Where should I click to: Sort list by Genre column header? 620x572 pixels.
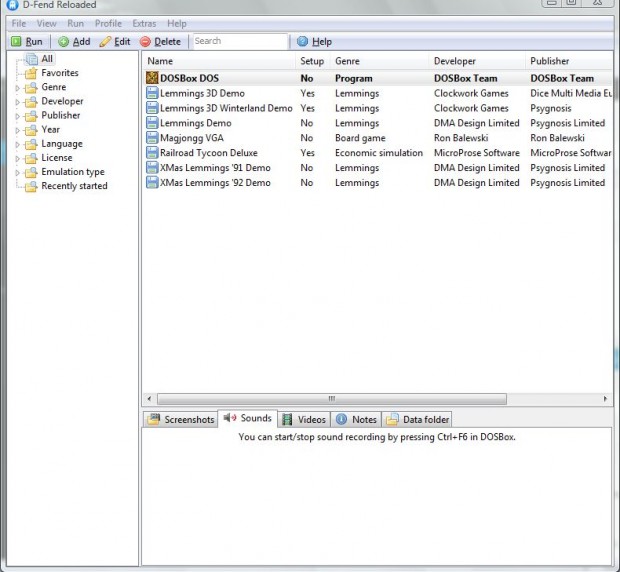[x=379, y=61]
